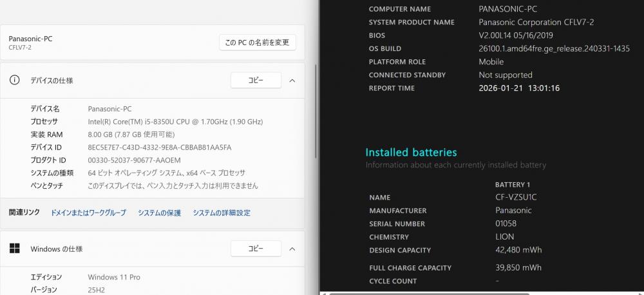Screen dimensions: 644x295
Task: Select the pen and touch unavailable text
Action: pos(173,186)
